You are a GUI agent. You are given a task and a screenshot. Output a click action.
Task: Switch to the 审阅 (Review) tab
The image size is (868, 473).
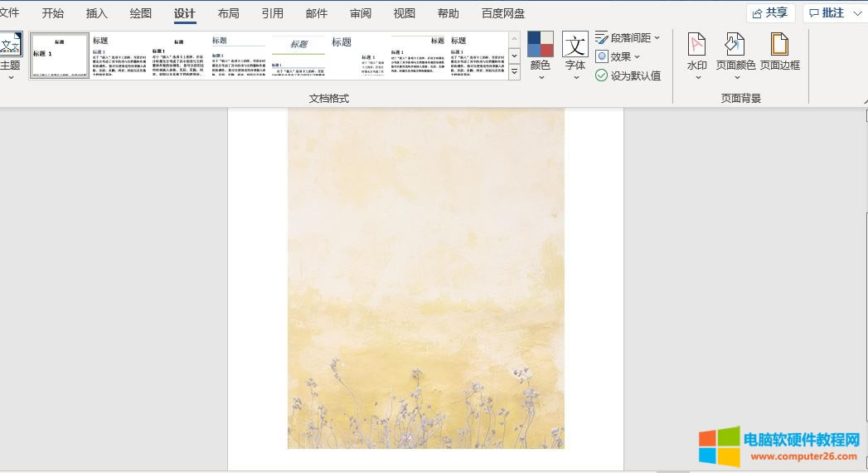tap(361, 13)
